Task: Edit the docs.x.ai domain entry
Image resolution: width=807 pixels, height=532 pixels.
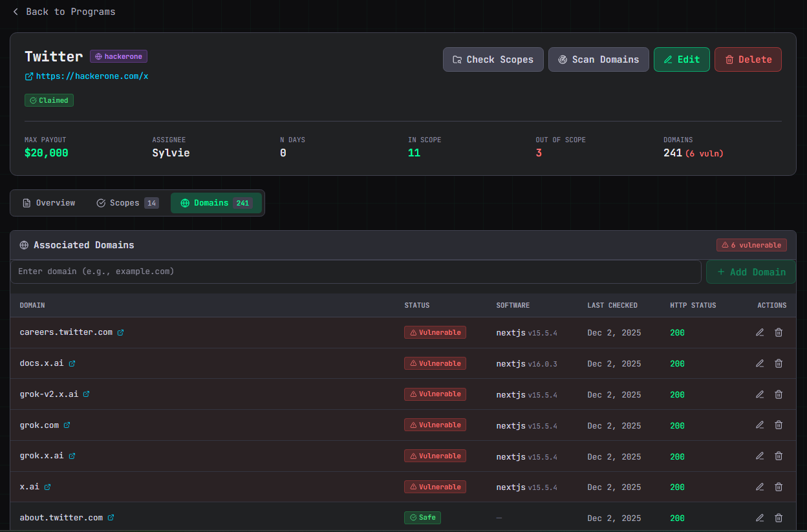Action: tap(760, 363)
